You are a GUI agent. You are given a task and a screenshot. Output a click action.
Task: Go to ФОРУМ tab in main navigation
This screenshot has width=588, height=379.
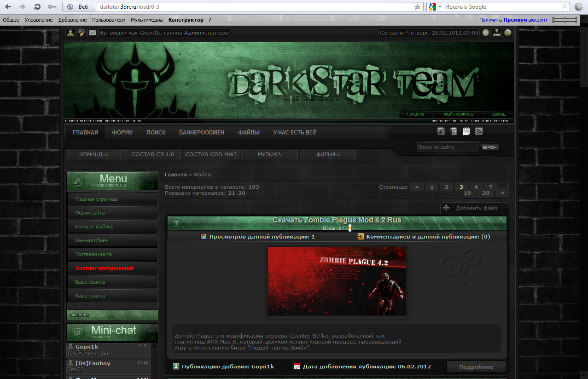tap(122, 133)
